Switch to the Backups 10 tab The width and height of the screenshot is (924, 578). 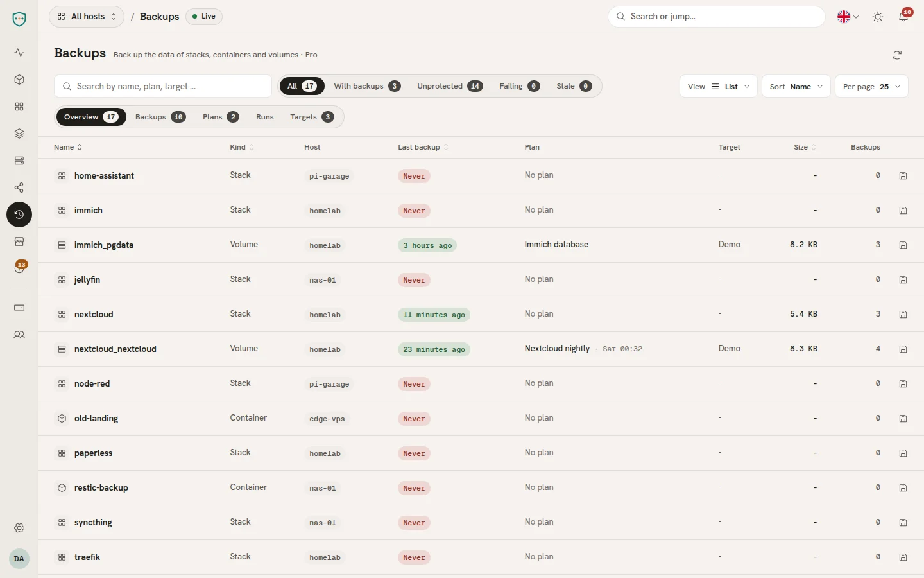click(160, 117)
